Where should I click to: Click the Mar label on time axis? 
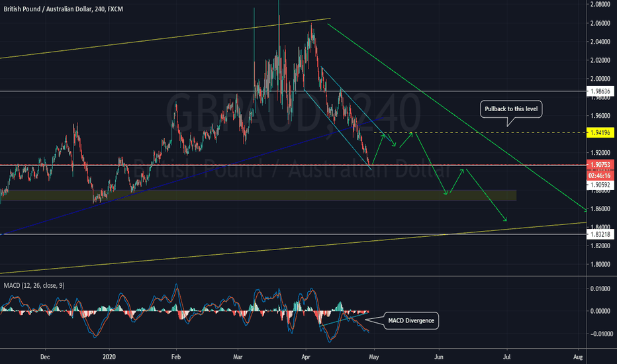tap(238, 357)
